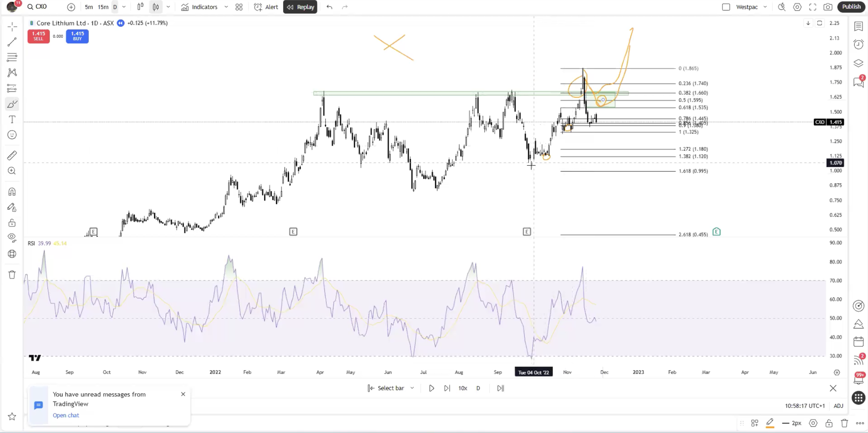Select the Text annotation tool

click(x=12, y=120)
